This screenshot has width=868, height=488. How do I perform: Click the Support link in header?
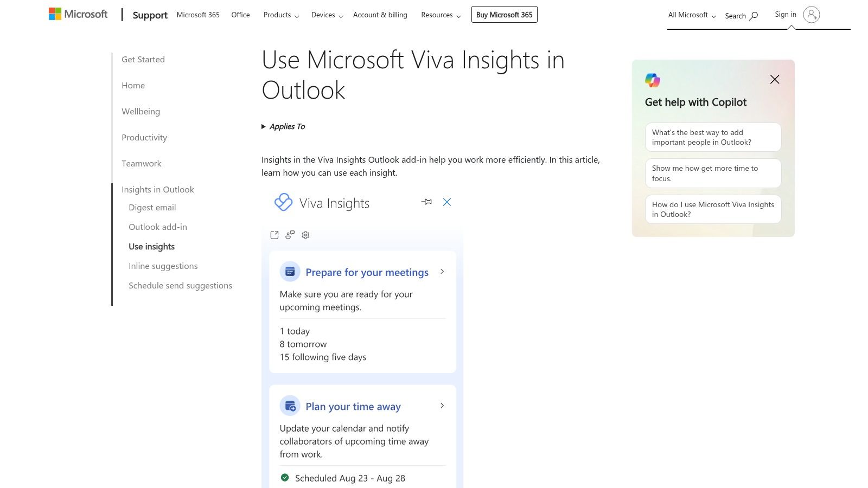[x=150, y=15]
